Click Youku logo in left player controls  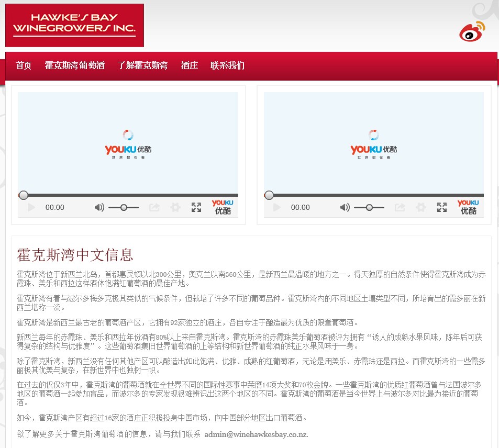pos(223,207)
